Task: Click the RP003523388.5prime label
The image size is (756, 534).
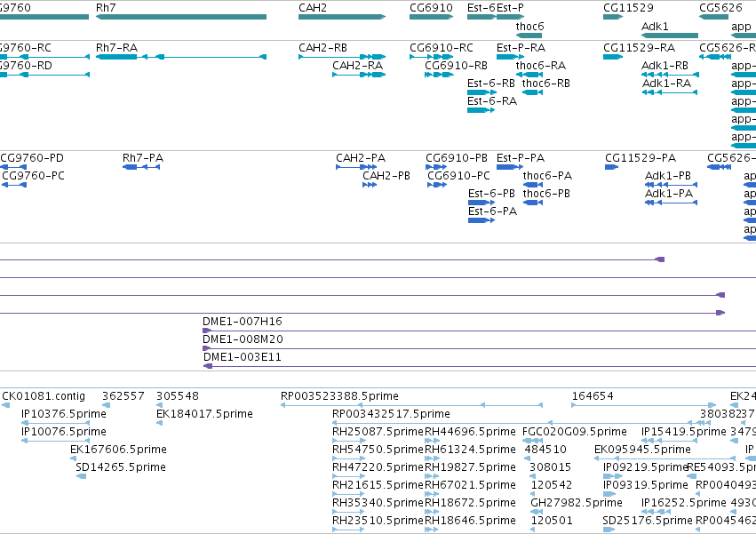Action: 339,396
